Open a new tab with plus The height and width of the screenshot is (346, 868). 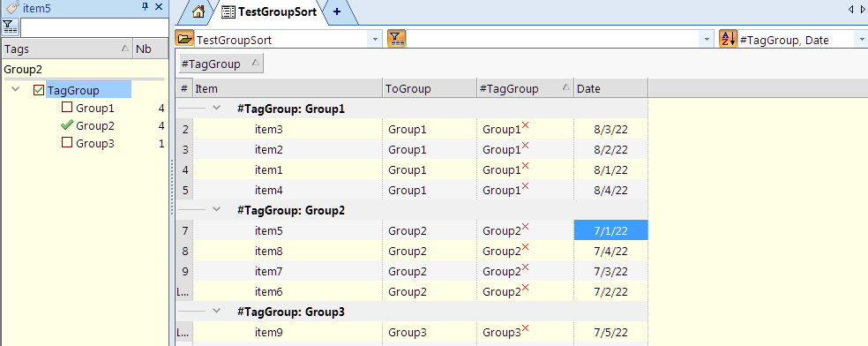pyautogui.click(x=337, y=11)
